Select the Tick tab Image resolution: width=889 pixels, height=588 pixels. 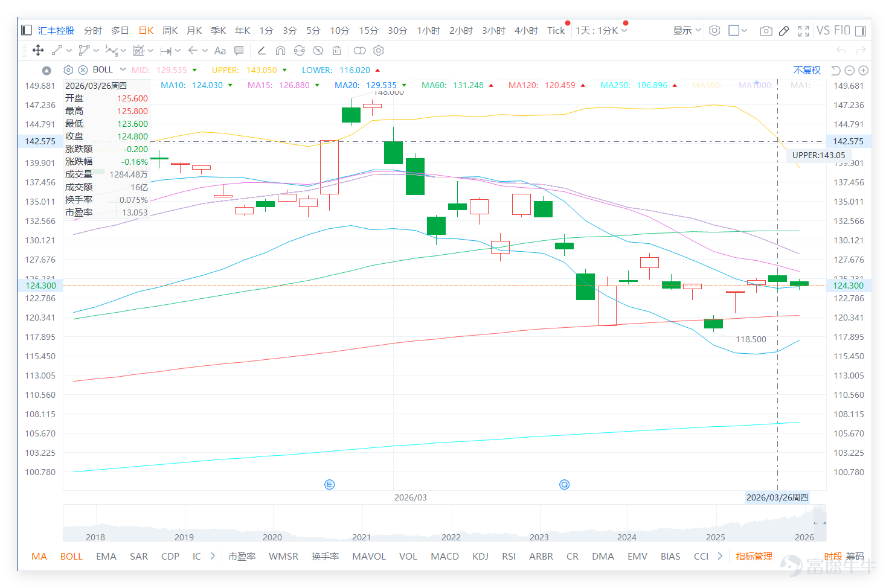pyautogui.click(x=556, y=30)
